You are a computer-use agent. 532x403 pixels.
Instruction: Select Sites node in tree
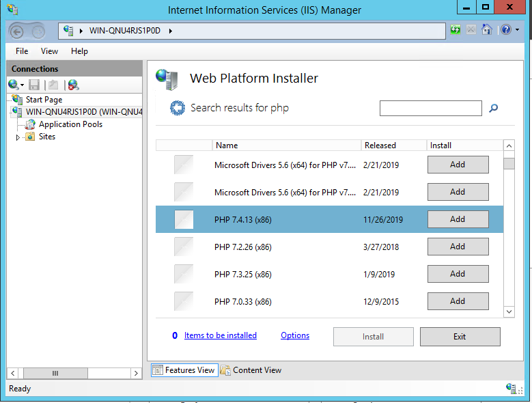click(x=47, y=137)
